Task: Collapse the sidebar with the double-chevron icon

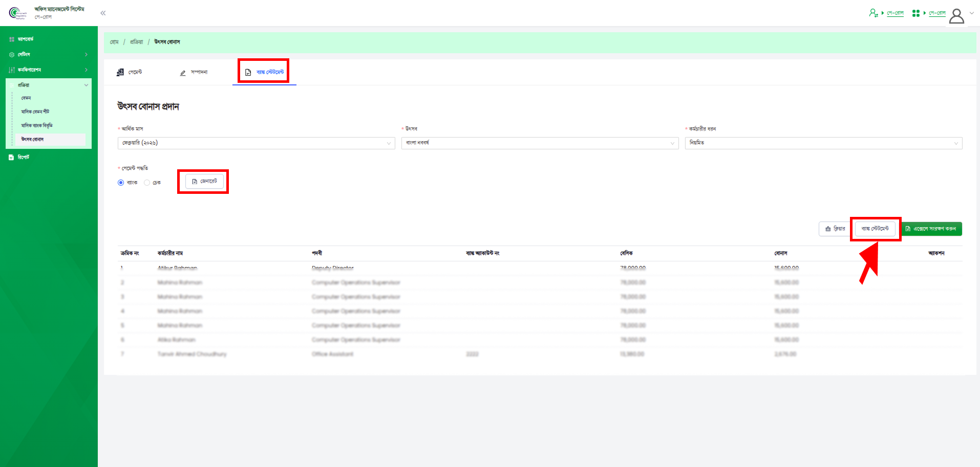Action: click(x=103, y=13)
